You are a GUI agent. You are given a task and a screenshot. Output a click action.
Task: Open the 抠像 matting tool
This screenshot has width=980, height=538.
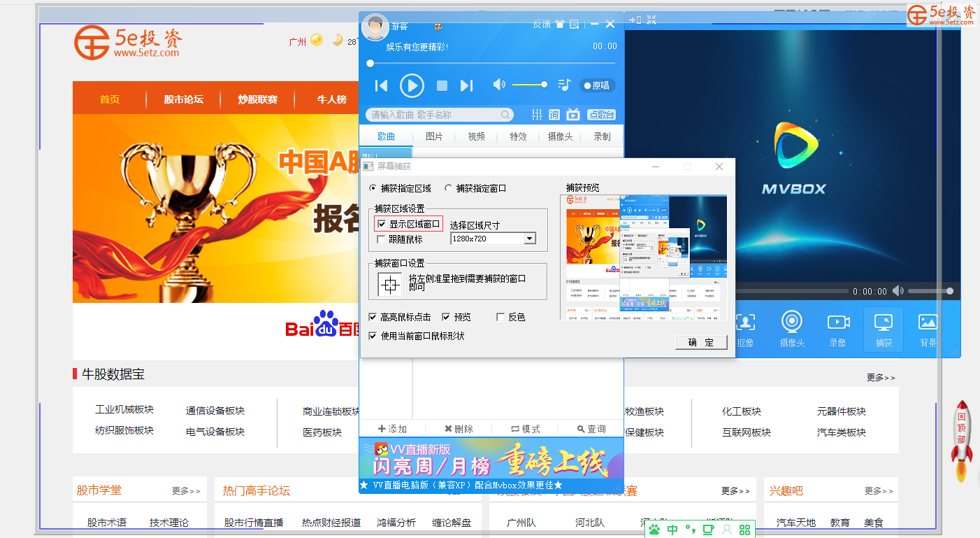tap(746, 329)
